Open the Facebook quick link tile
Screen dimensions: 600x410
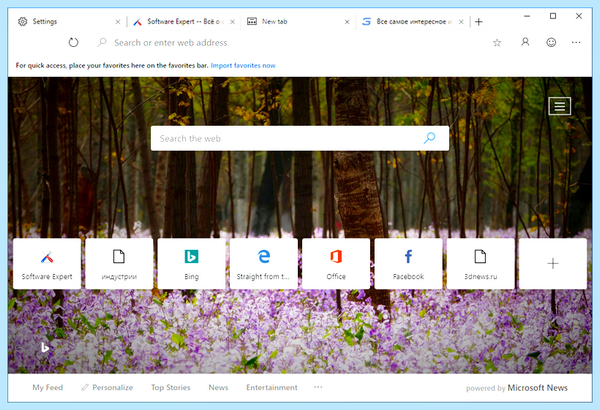point(408,263)
